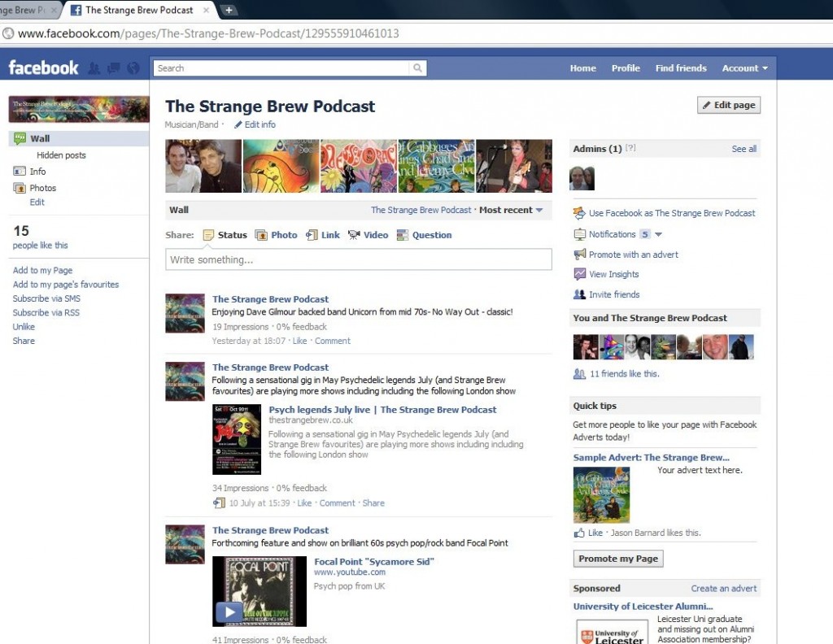The width and height of the screenshot is (833, 644).
Task: Open the View Insights link
Action: point(613,274)
